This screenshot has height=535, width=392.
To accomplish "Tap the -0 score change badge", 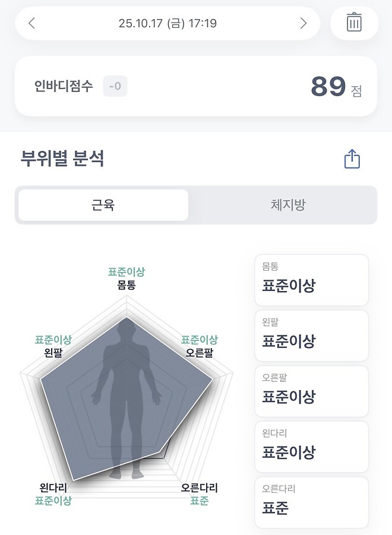I will 115,86.
